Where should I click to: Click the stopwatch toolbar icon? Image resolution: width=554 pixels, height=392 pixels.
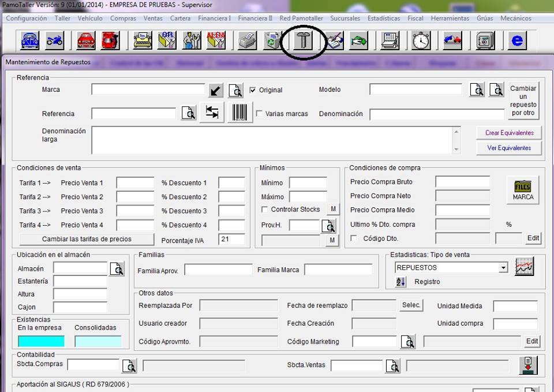(421, 40)
